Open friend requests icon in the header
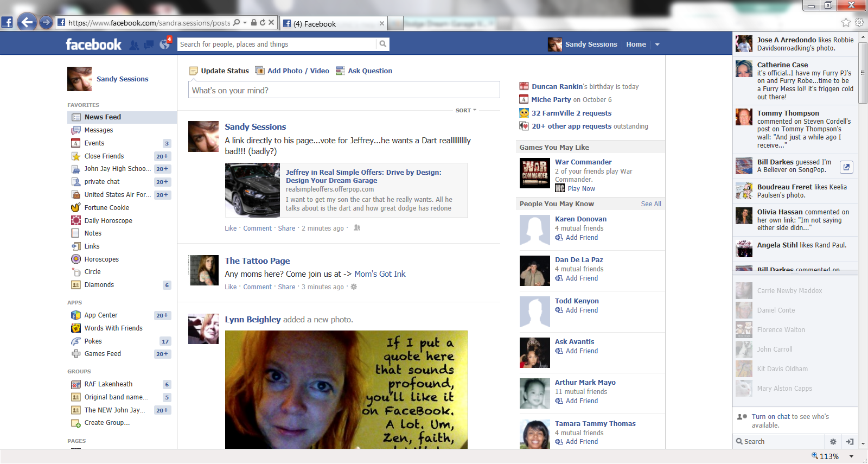The width and height of the screenshot is (868, 464). [134, 45]
